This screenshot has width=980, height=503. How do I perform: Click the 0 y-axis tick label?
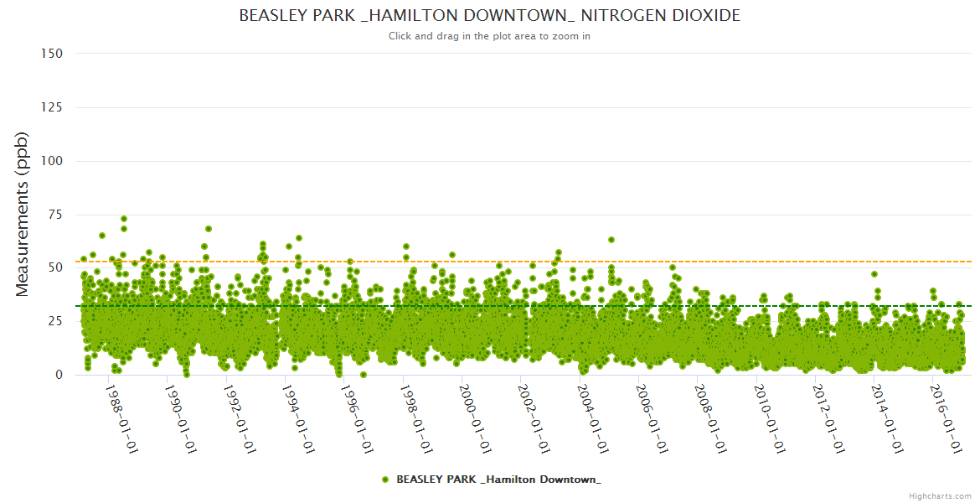click(59, 375)
